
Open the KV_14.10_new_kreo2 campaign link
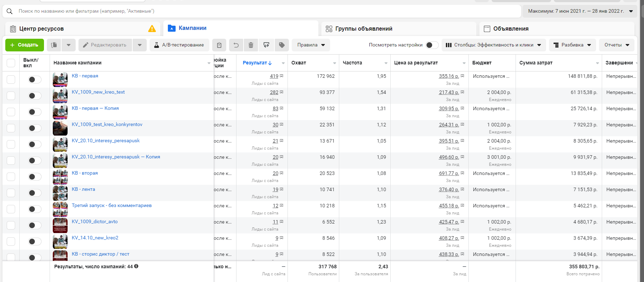pos(95,238)
